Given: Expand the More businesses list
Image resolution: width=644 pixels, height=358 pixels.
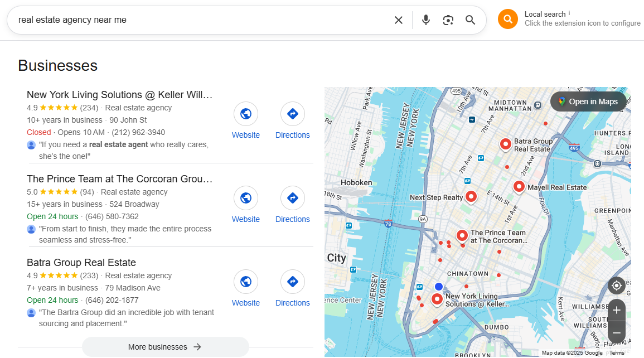Looking at the screenshot, I should (165, 347).
